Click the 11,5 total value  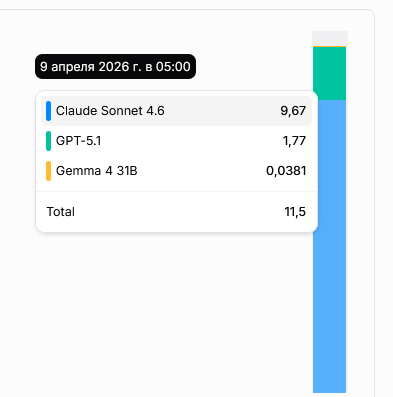(295, 212)
